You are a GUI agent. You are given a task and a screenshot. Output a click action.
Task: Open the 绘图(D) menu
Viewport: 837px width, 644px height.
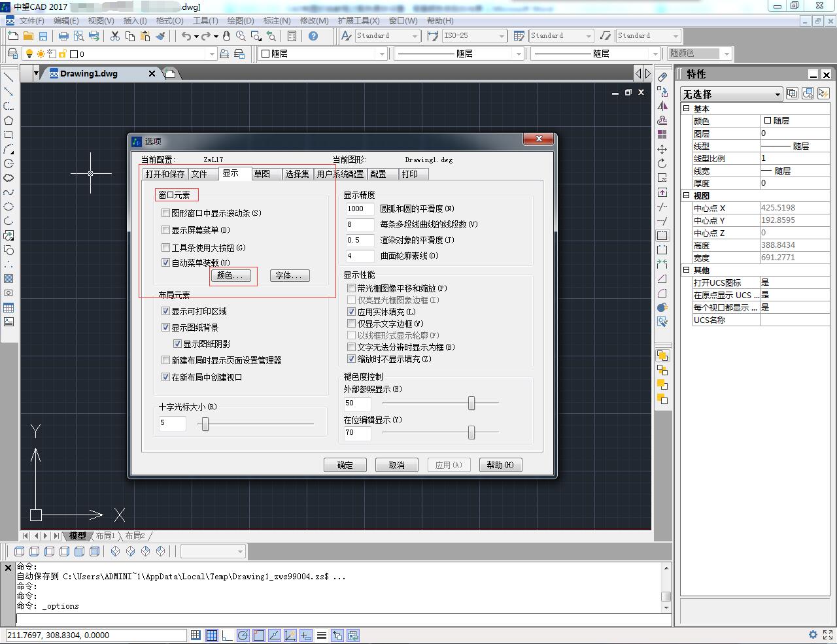241,20
